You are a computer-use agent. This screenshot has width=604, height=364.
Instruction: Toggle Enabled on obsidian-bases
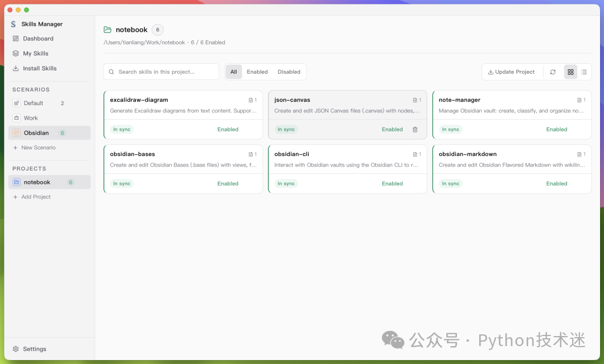point(228,184)
